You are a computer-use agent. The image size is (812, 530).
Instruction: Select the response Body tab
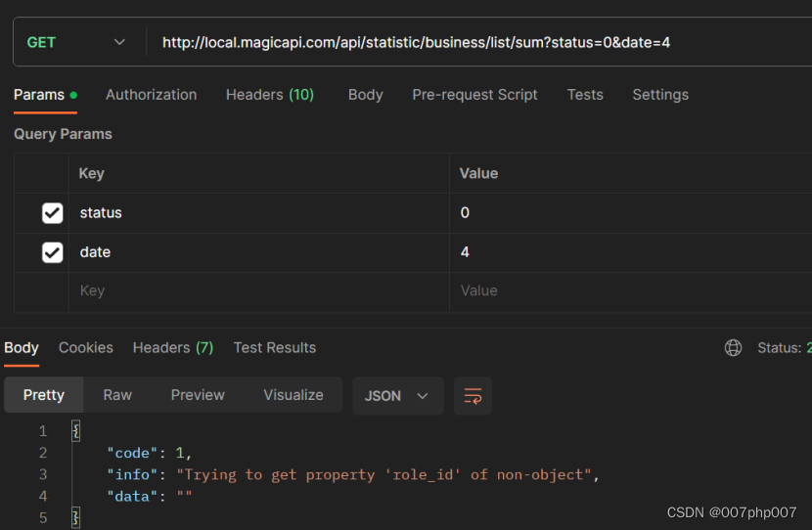point(22,348)
